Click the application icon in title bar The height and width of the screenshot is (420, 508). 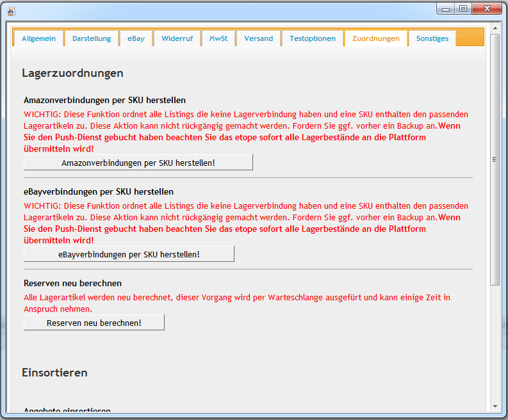coord(12,11)
